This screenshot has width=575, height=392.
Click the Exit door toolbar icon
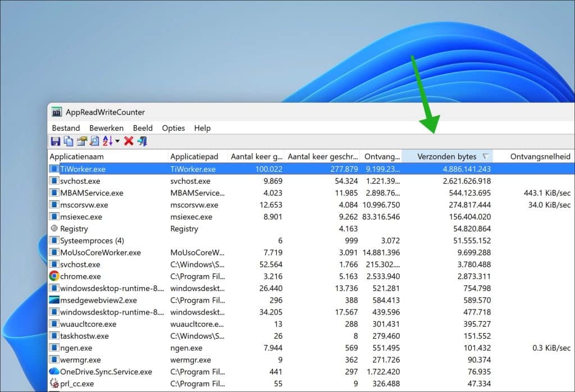click(142, 141)
